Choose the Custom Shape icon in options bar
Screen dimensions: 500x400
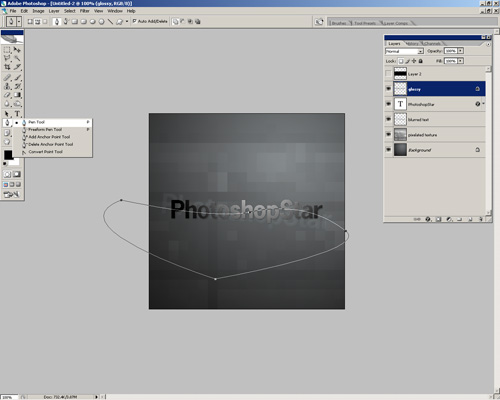119,22
